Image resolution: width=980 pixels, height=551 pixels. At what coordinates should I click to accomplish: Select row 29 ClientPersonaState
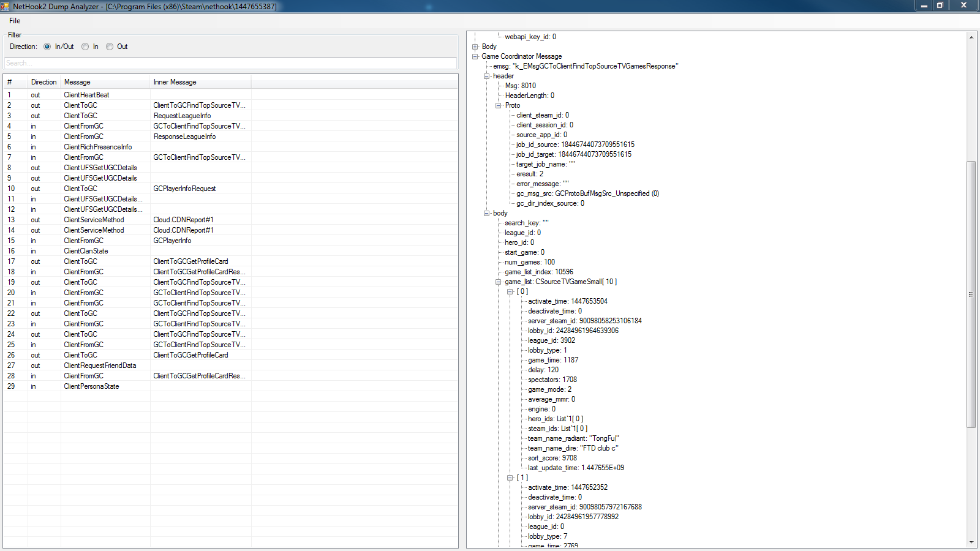230,386
